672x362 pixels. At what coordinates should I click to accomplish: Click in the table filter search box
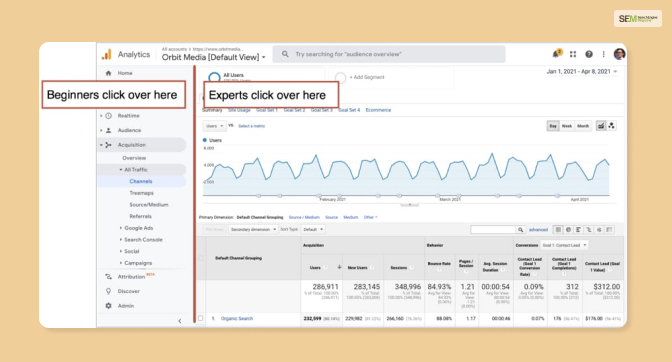tap(493, 230)
